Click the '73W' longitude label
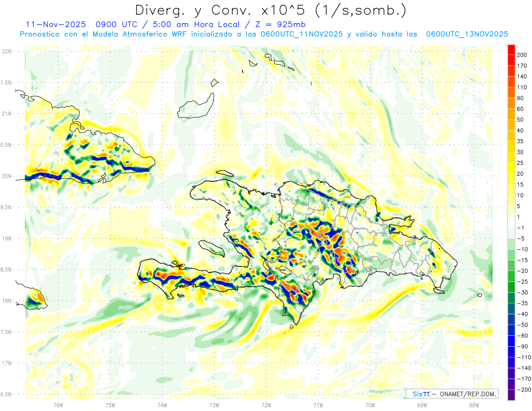The image size is (532, 411). [x=214, y=405]
